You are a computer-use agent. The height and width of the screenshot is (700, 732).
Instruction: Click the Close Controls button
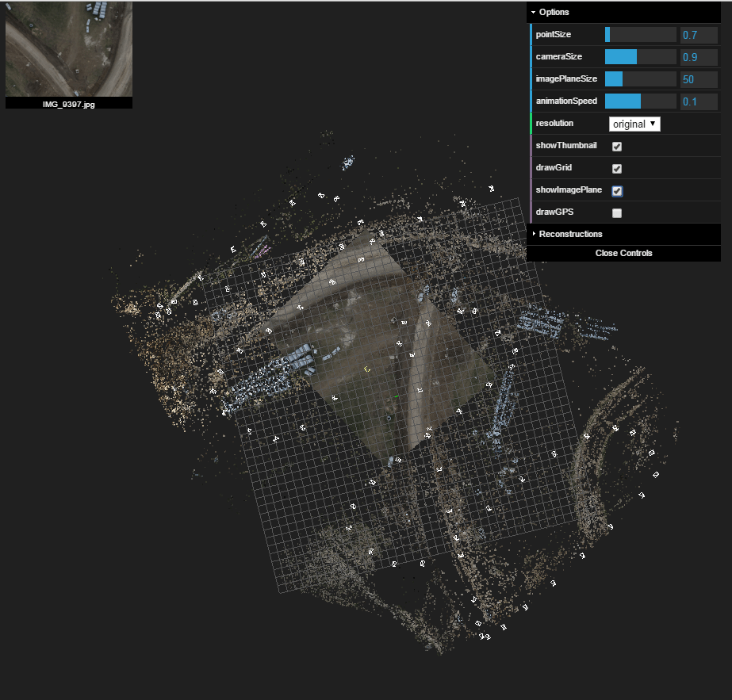point(623,253)
